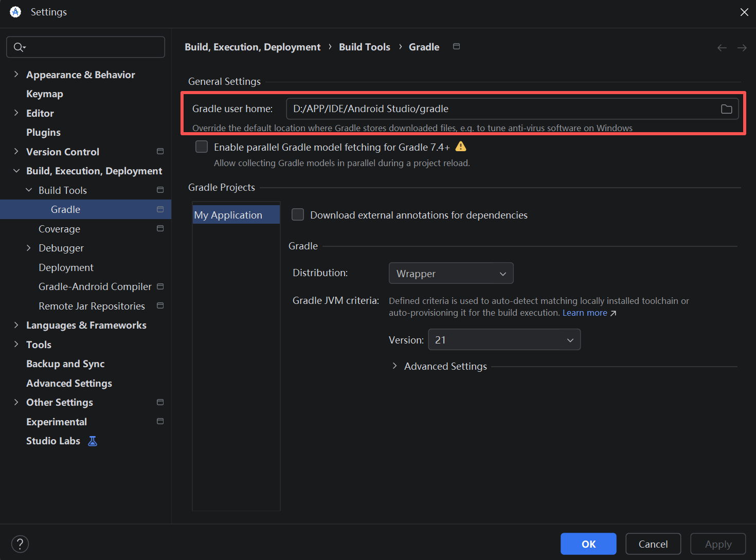
Task: Expand the Other Settings section
Action: point(16,402)
